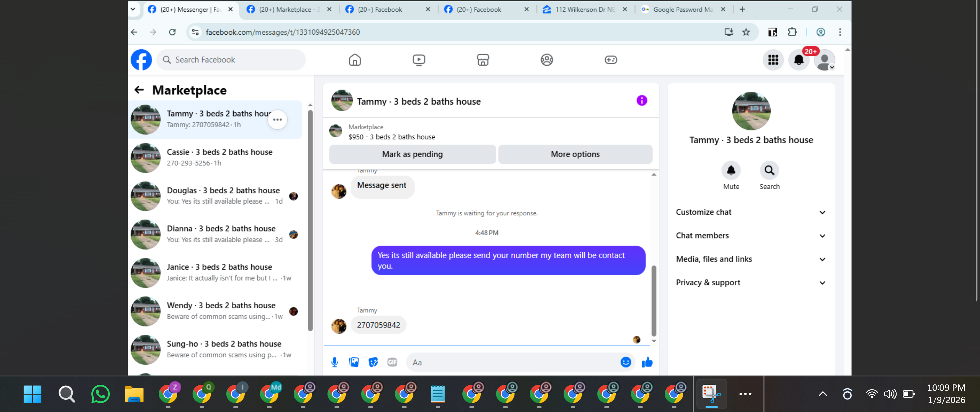Send a thumbs-up like
The height and width of the screenshot is (412, 980).
click(647, 362)
